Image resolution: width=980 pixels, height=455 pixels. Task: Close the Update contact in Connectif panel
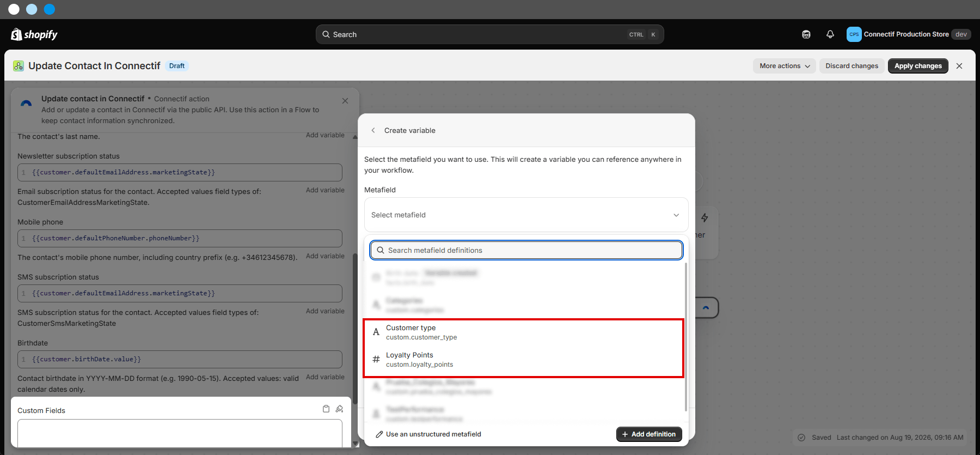pos(345,101)
